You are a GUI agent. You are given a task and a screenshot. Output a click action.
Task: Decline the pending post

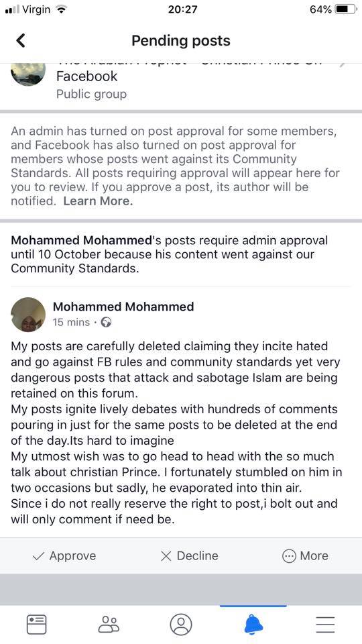(x=189, y=556)
